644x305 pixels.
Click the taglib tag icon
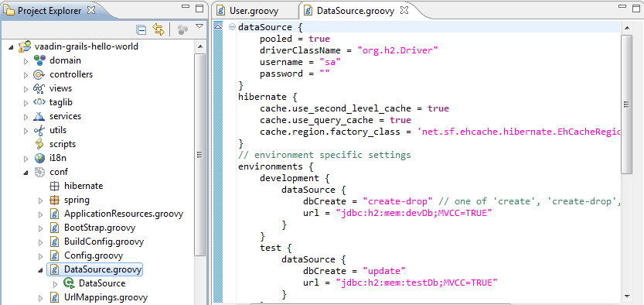click(x=39, y=102)
